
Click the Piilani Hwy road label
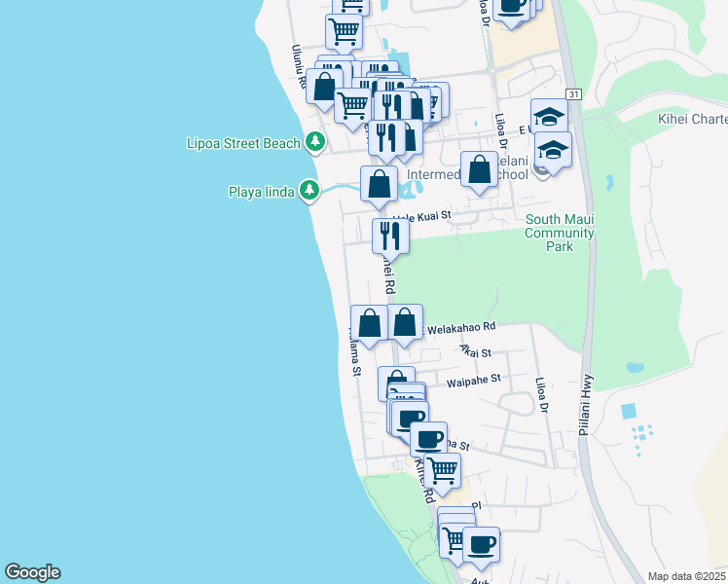tap(585, 405)
